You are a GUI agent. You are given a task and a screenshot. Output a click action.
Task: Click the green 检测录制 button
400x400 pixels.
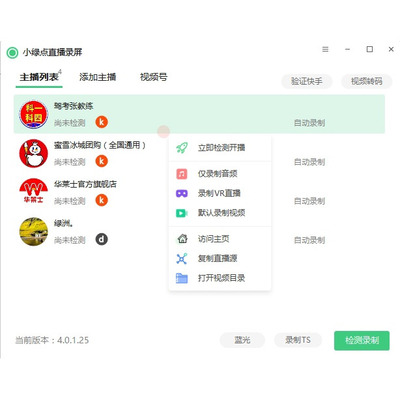[362, 340]
